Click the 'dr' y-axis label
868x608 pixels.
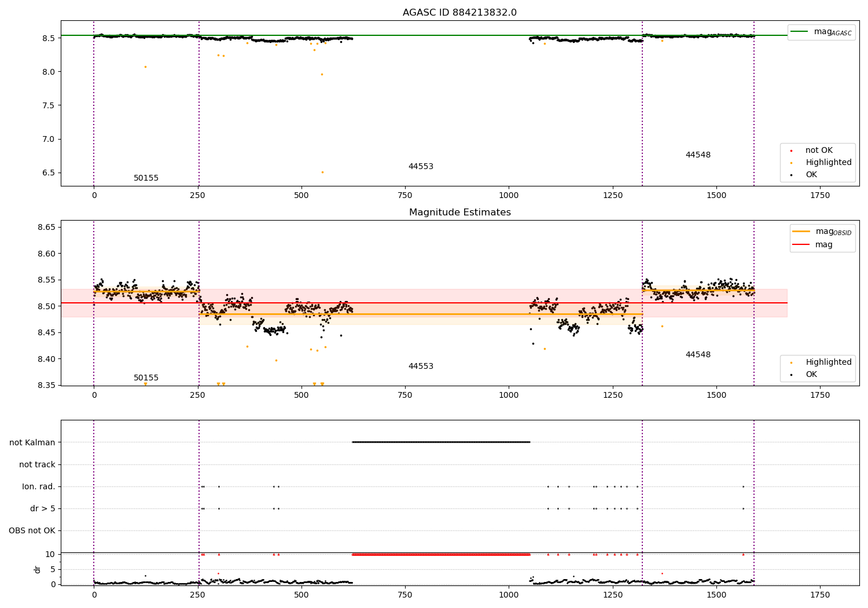[x=38, y=569]
